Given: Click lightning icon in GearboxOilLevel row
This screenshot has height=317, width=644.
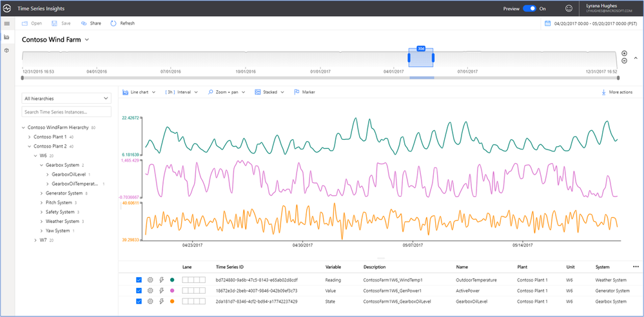Looking at the screenshot, I should (x=161, y=302).
